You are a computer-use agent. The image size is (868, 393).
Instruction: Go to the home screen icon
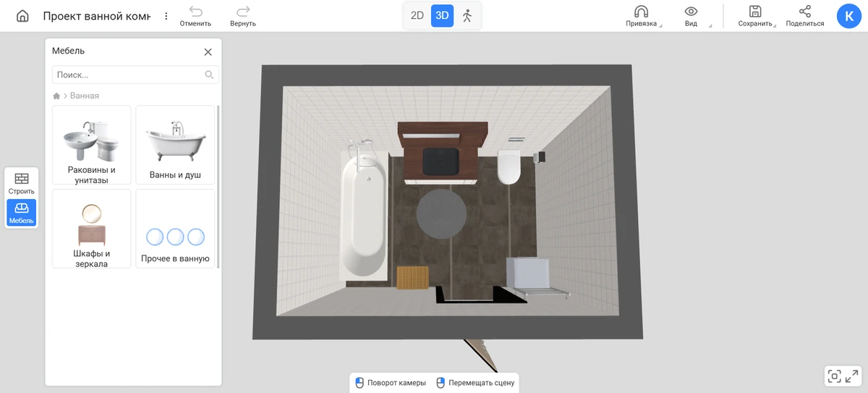tap(22, 16)
